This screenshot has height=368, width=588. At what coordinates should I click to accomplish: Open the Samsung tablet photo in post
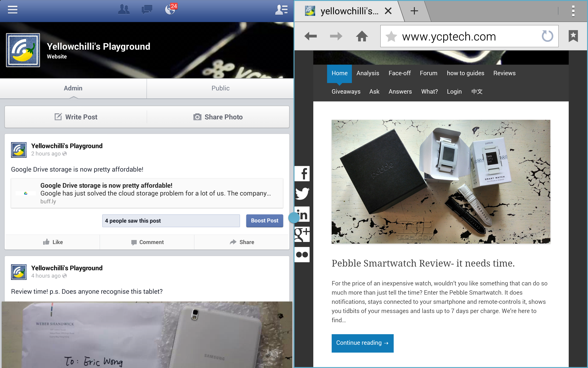click(147, 335)
